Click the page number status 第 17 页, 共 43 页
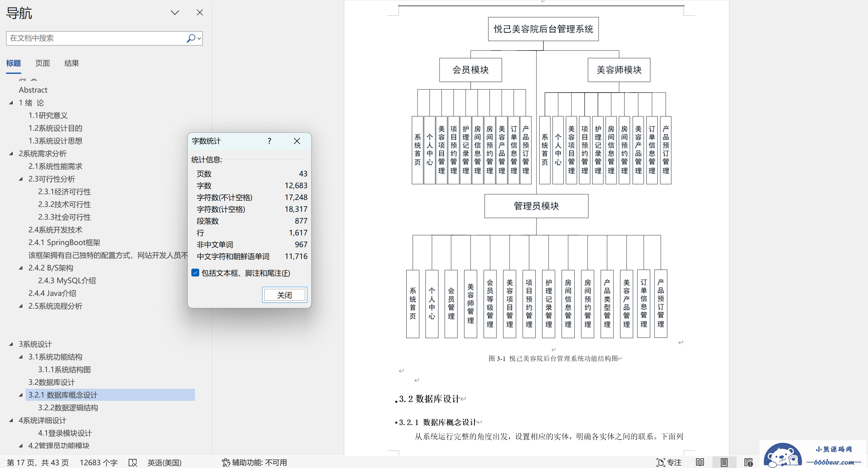The height and width of the screenshot is (468, 868). pos(38,462)
